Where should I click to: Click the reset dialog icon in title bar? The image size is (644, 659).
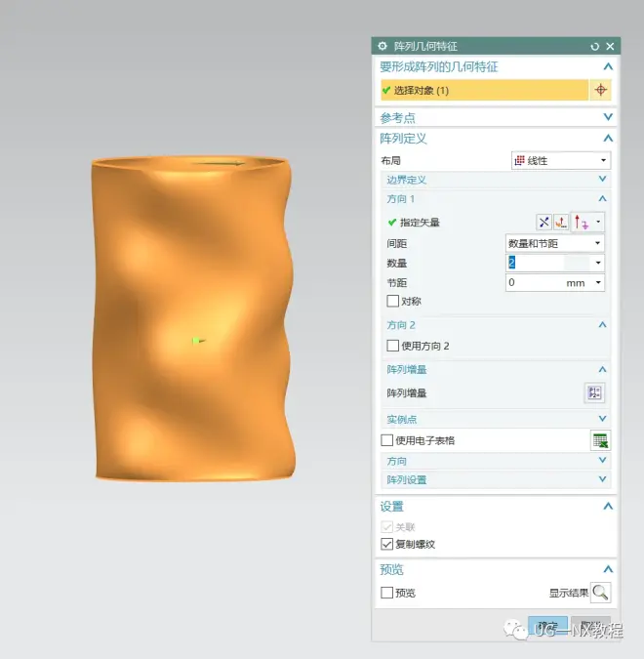tap(595, 46)
